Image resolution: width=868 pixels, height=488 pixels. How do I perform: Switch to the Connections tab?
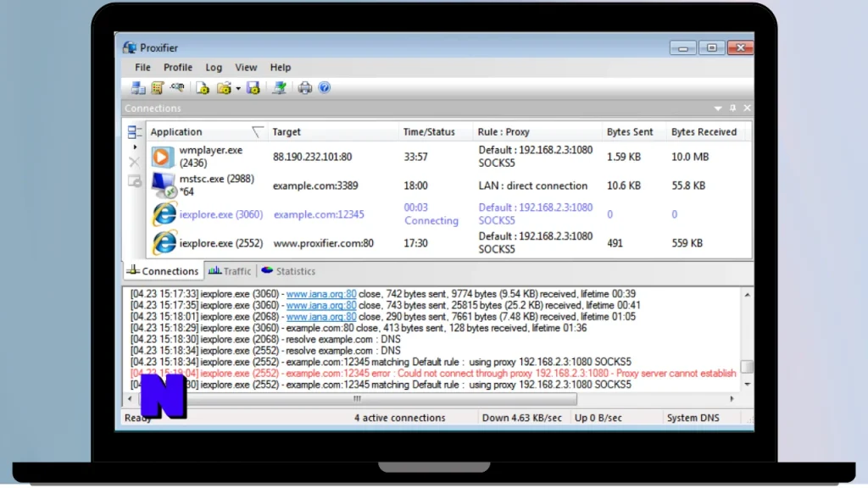coord(163,271)
